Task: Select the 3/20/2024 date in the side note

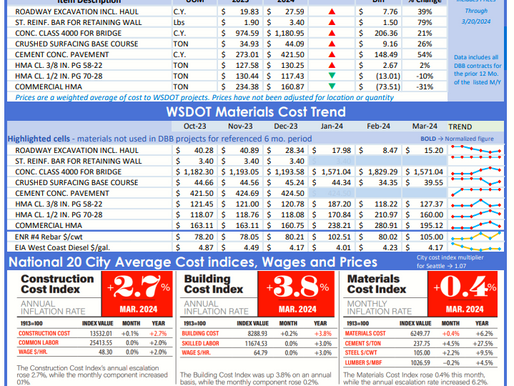Action: [476, 21]
